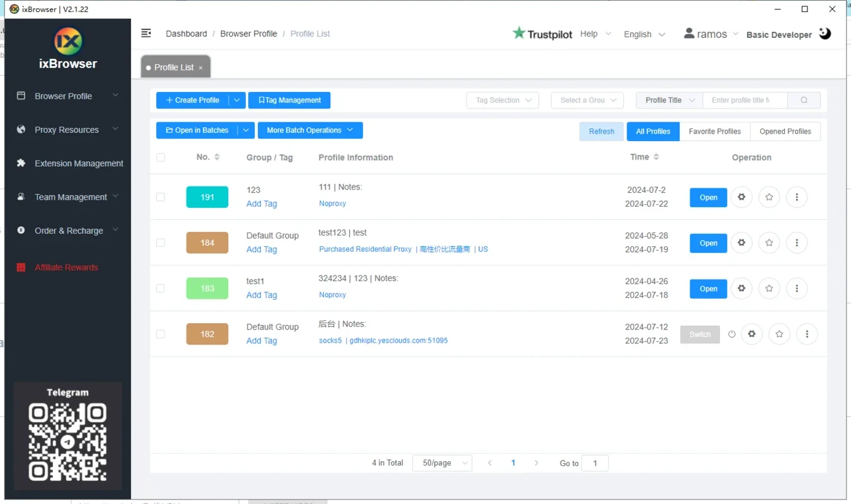This screenshot has width=851, height=504.
Task: Expand Team Management sidebar menu
Action: click(x=67, y=197)
